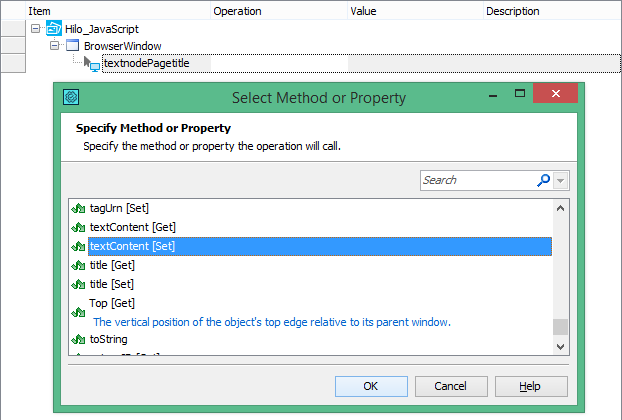Choose textContent [Set] in the list

click(x=133, y=246)
